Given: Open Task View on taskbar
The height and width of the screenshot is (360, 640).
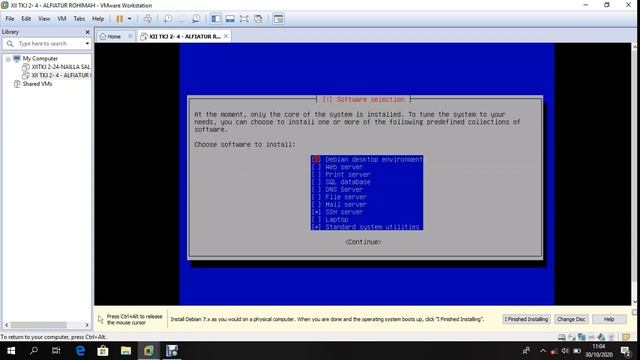Looking at the screenshot, I should 56,351.
